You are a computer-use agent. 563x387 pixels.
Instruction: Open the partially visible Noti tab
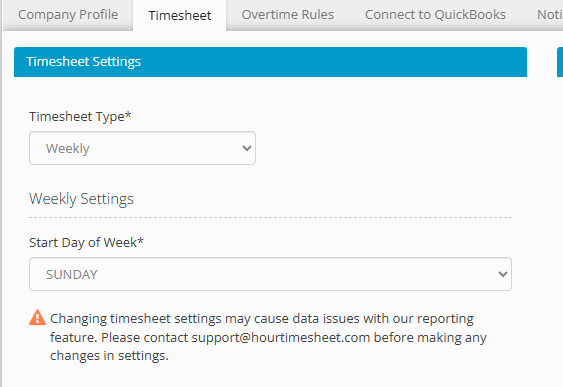pyautogui.click(x=549, y=15)
